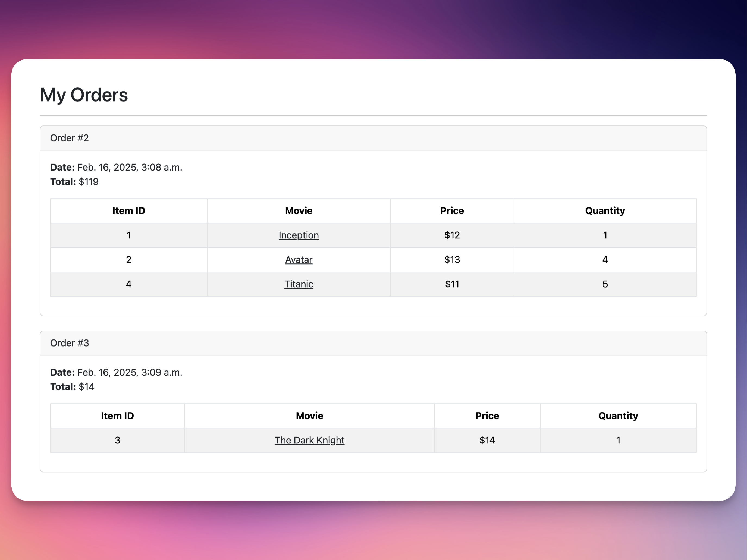Click Item ID header in Order #2
Viewport: 747px width, 560px height.
[129, 211]
